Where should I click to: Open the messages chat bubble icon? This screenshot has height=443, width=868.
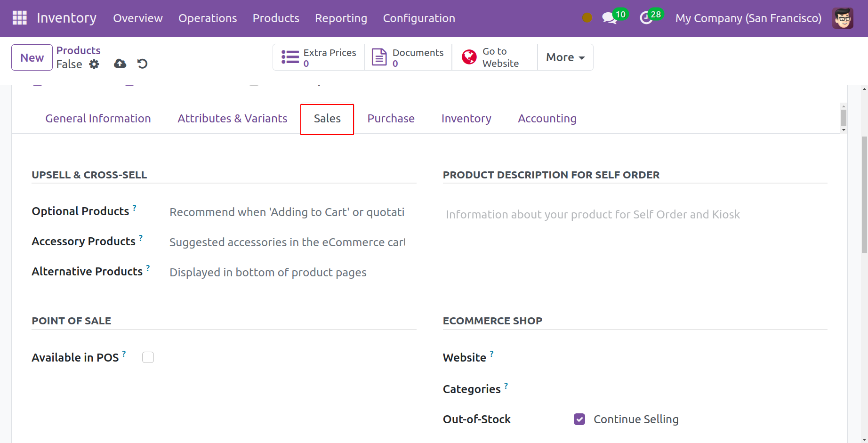point(609,18)
